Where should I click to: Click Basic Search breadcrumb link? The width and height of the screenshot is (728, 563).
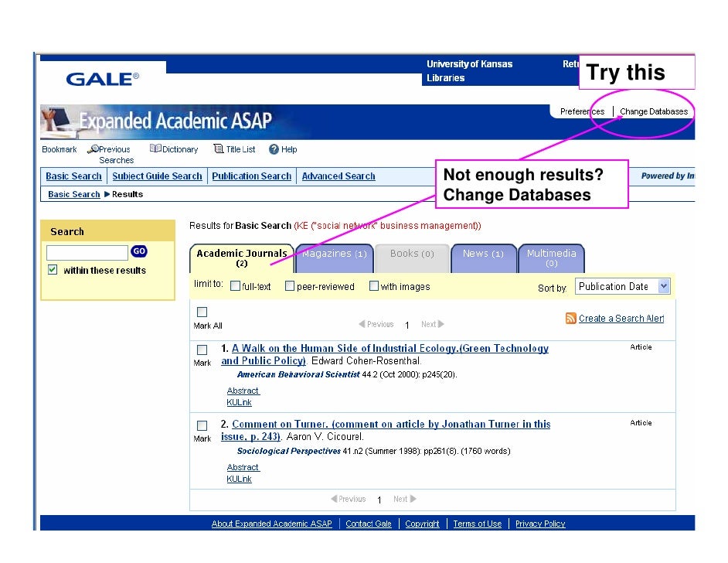tap(74, 194)
